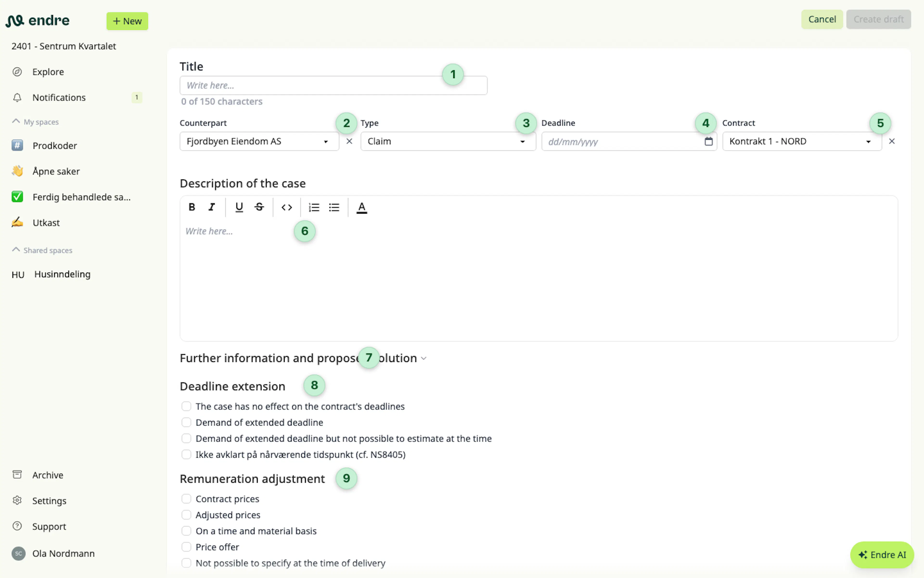Open Notifications in the sidebar
The image size is (924, 578).
tap(59, 98)
